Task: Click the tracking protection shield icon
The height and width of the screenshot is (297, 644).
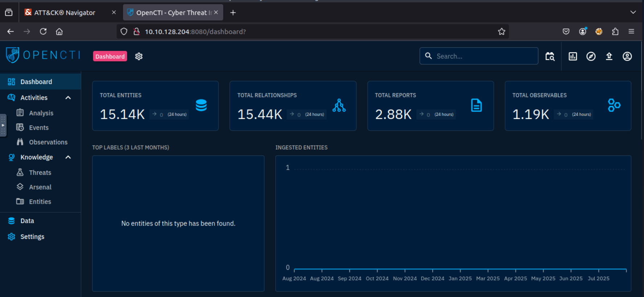Action: click(x=124, y=32)
